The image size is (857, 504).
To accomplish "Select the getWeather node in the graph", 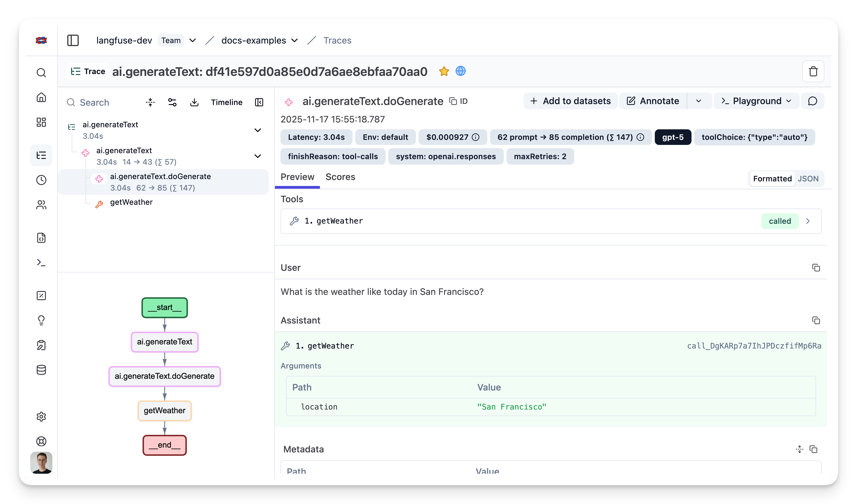I will click(x=165, y=410).
